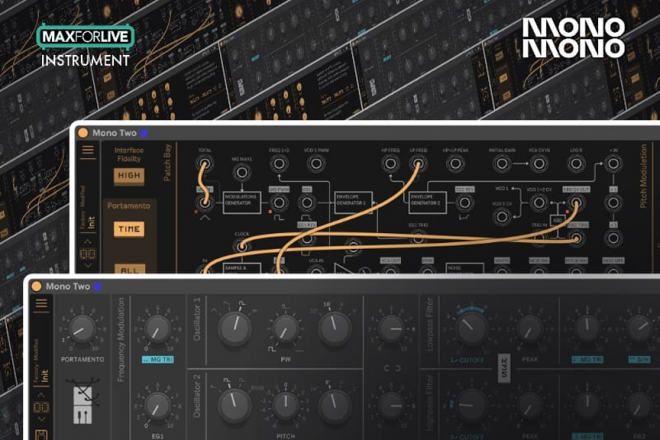The image size is (660, 440).
Task: Click the KBD CV OUT patch jack
Action: [x=576, y=203]
